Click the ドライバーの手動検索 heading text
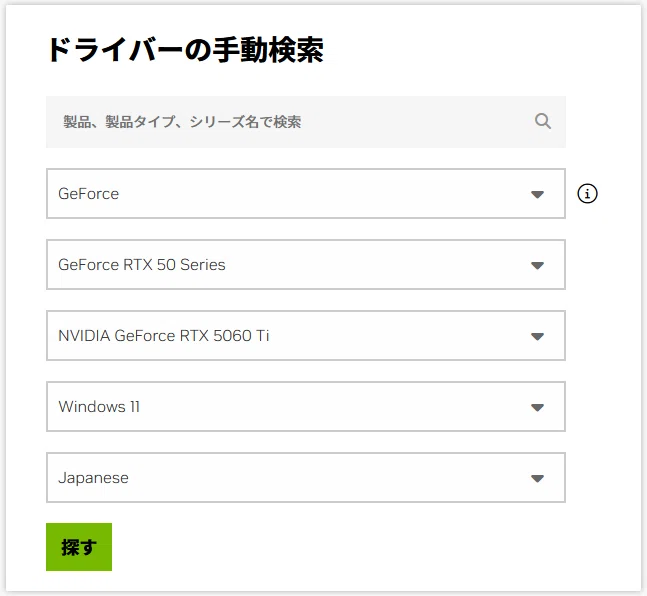The image size is (647, 596). coord(186,50)
